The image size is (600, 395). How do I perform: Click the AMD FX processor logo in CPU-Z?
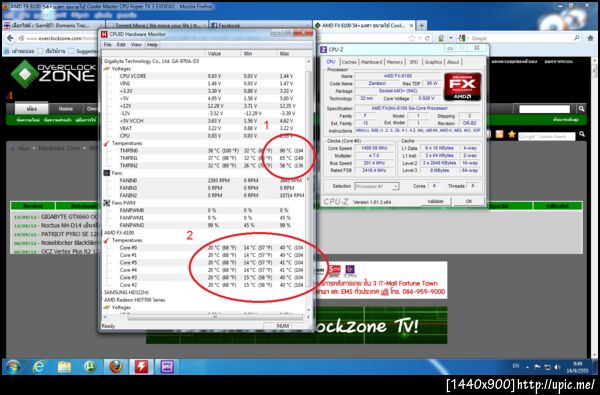[462, 87]
